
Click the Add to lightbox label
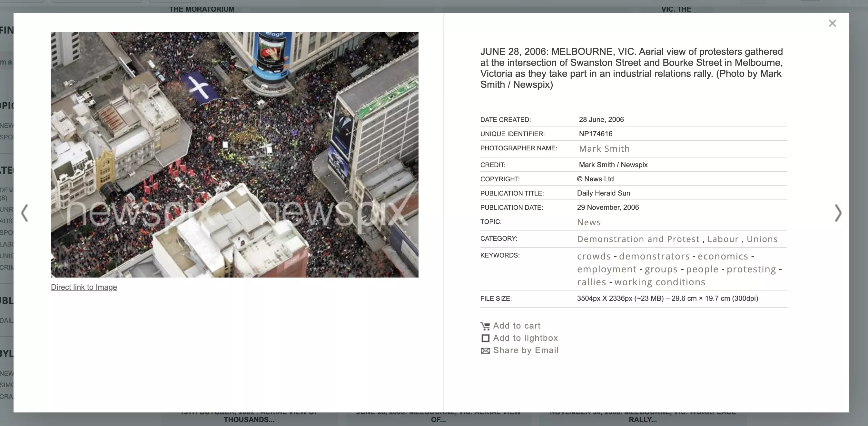click(x=525, y=338)
